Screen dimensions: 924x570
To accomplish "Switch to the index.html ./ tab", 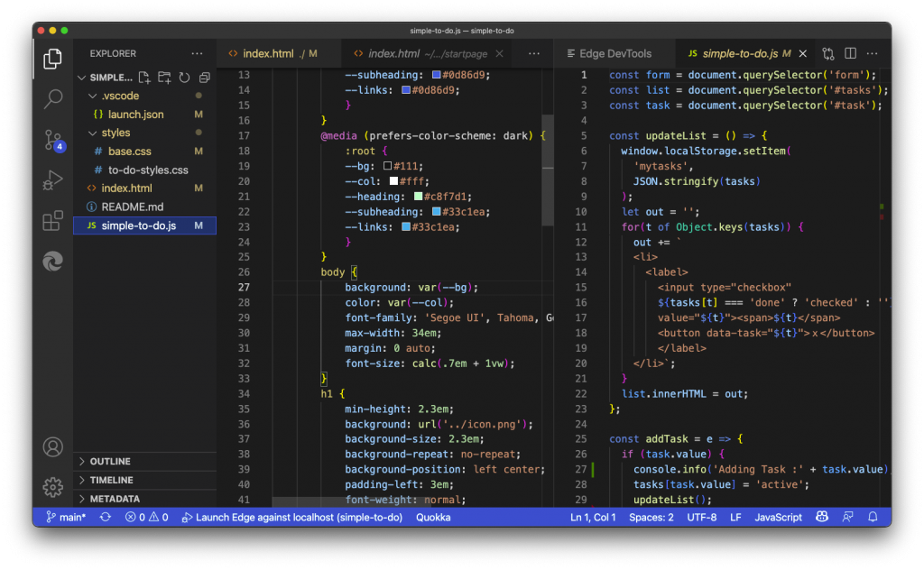I will (279, 53).
